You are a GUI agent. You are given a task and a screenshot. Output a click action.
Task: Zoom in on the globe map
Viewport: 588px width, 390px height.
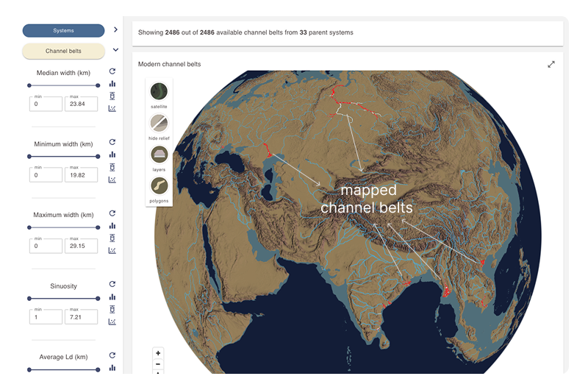(158, 353)
